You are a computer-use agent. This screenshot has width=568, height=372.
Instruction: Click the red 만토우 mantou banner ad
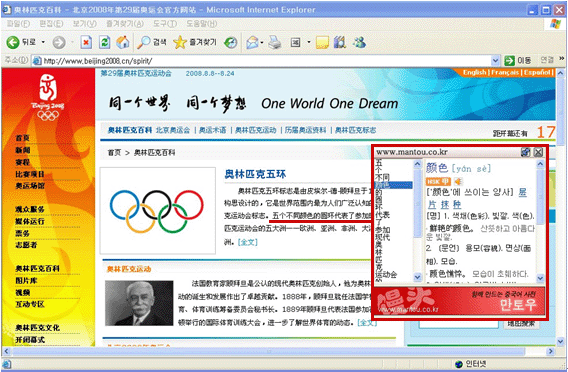(x=459, y=301)
